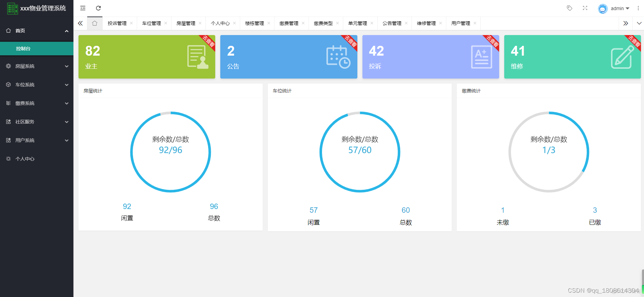Close the 车位管理 tab
644x297 pixels.
166,23
